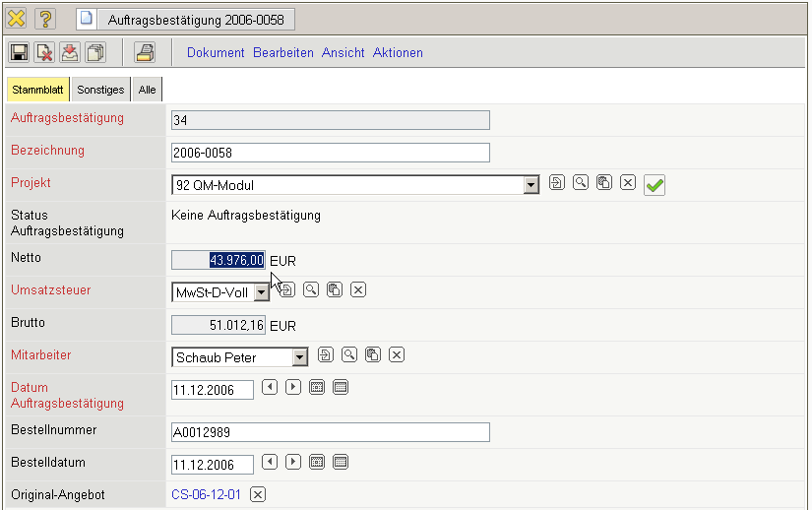Click the red Bezeichnung label
Viewport: 812px width, 510px height.
tap(47, 151)
